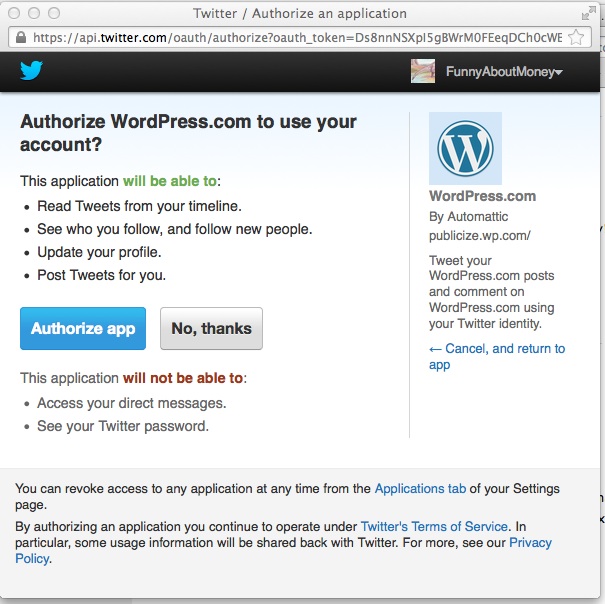Click the padlock icon in address bar

21,37
